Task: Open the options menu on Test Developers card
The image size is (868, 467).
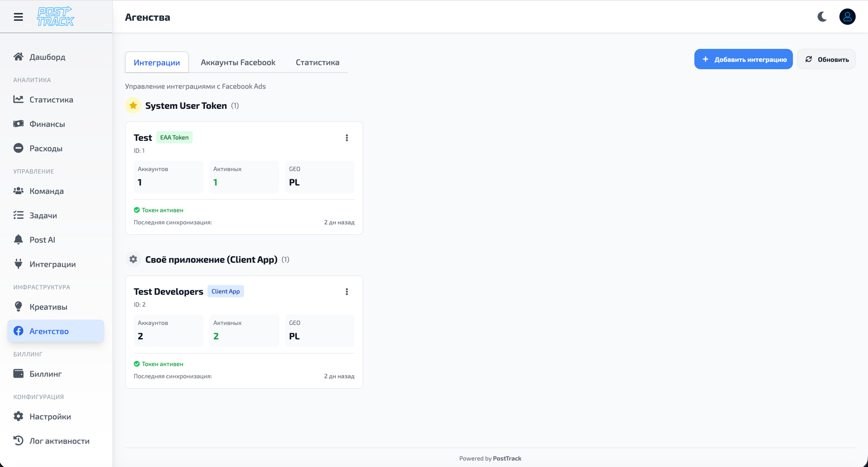Action: click(347, 291)
